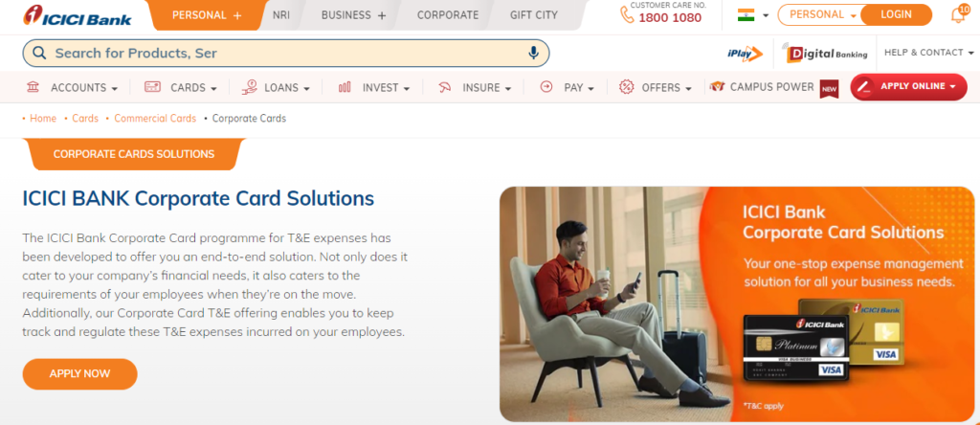Click the Login button
Viewport: 980px width, 425px height.
coord(896,14)
